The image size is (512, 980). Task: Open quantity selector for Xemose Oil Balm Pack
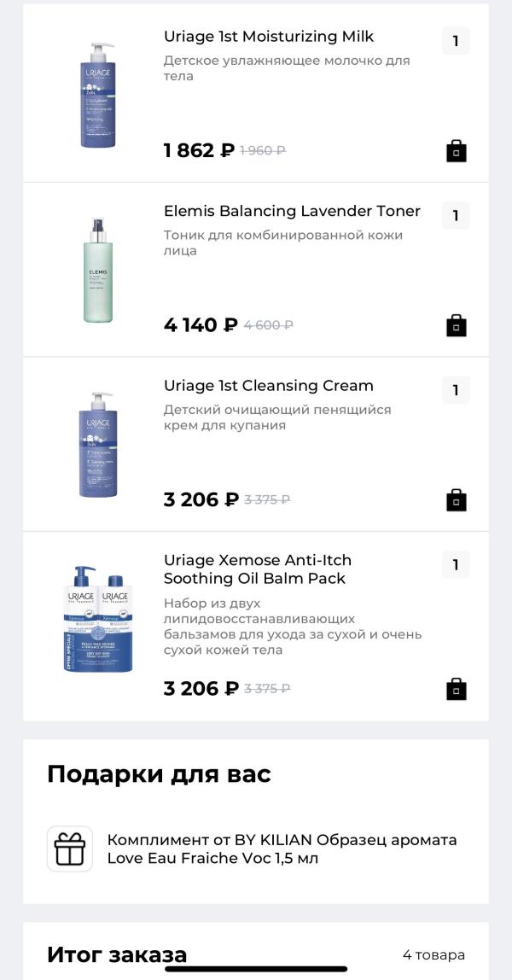pyautogui.click(x=456, y=564)
